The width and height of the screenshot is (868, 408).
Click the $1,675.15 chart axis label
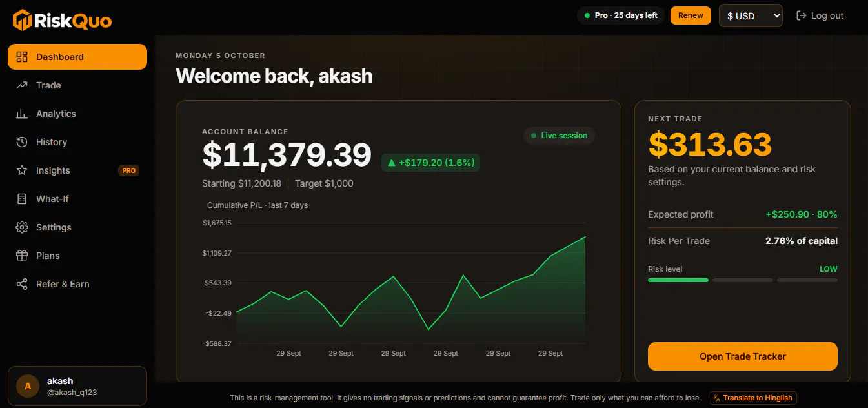pos(217,223)
